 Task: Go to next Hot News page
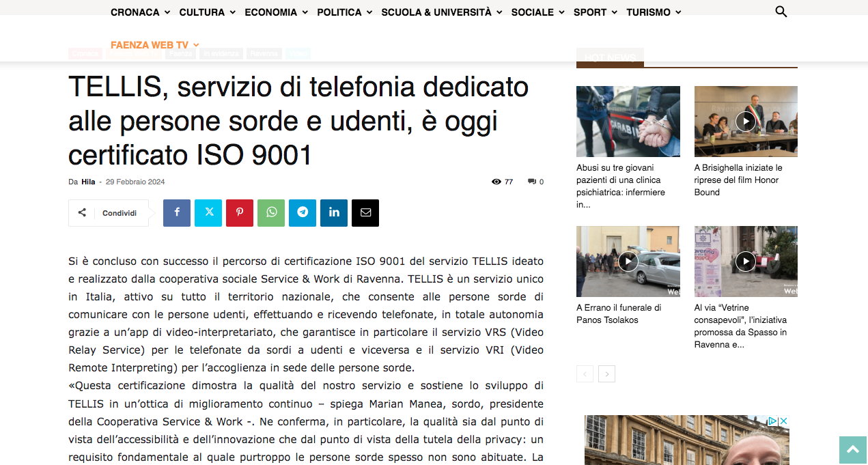(606, 374)
